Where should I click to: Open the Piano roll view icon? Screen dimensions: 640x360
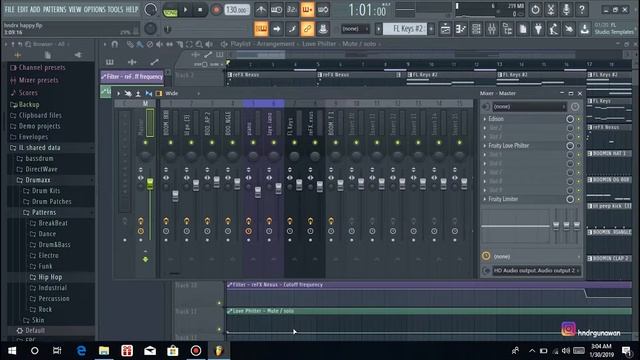click(461, 29)
